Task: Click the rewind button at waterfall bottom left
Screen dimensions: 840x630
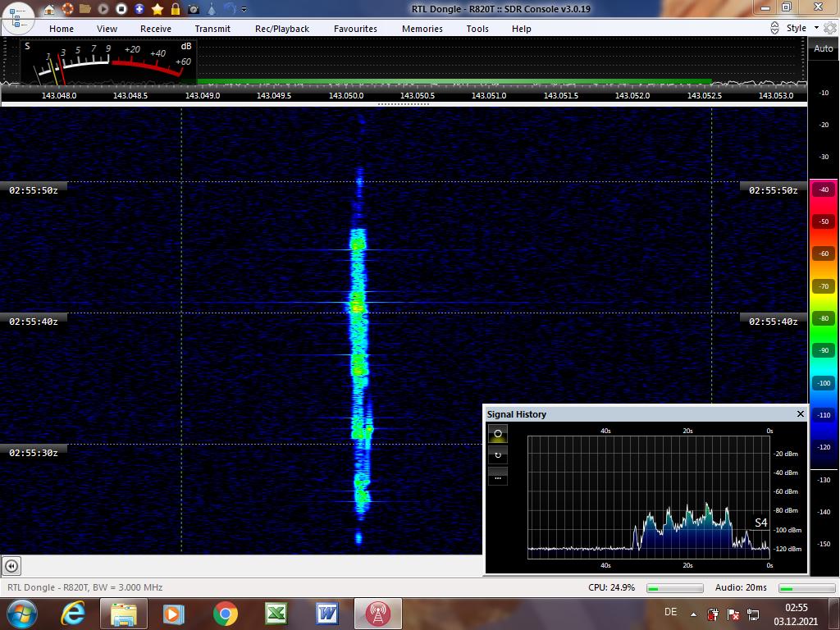Action: click(11, 566)
